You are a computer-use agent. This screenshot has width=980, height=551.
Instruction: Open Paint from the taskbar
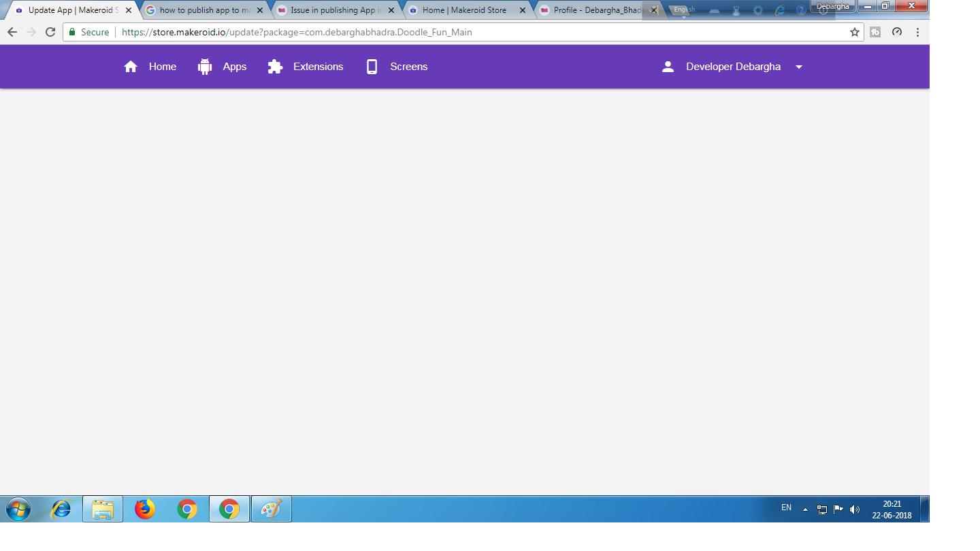coord(272,509)
